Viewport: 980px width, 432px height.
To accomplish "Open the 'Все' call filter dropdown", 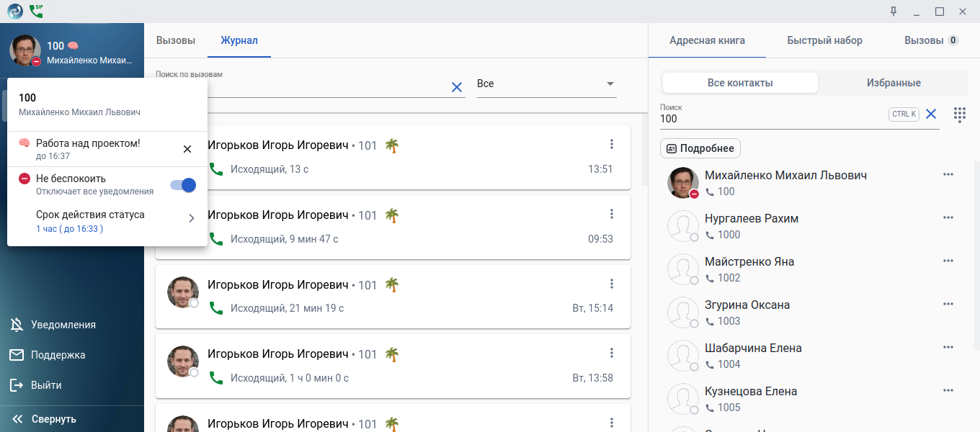I will pos(546,84).
